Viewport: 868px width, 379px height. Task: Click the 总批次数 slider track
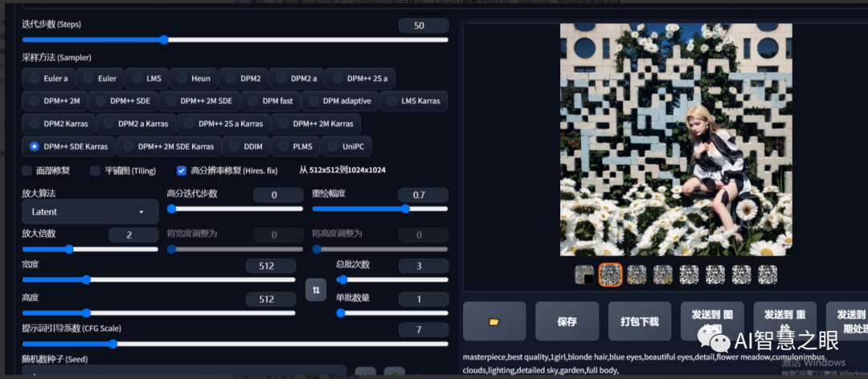click(x=392, y=279)
